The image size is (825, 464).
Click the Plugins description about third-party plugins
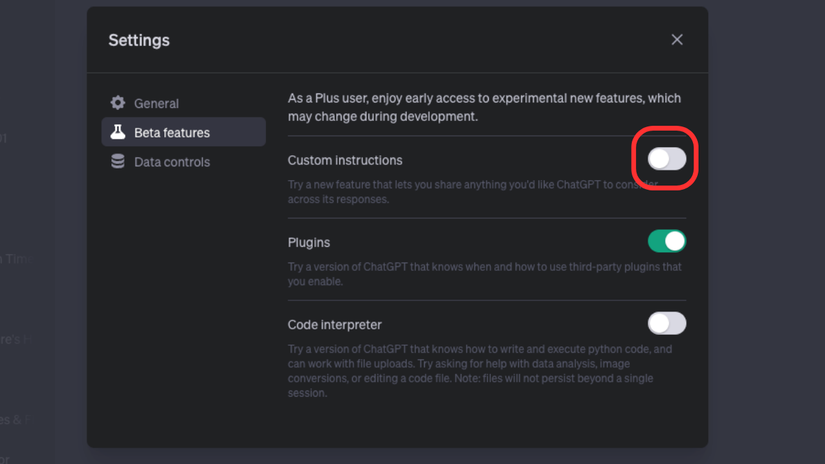tap(485, 274)
